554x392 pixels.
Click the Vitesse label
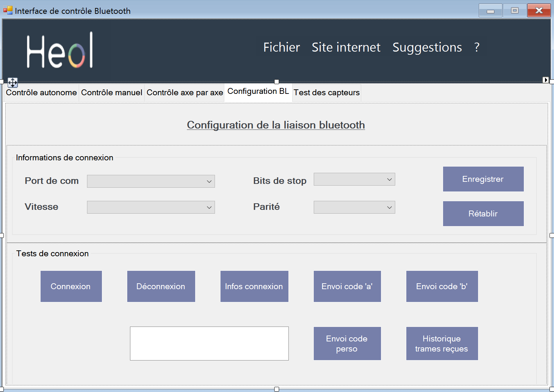42,207
